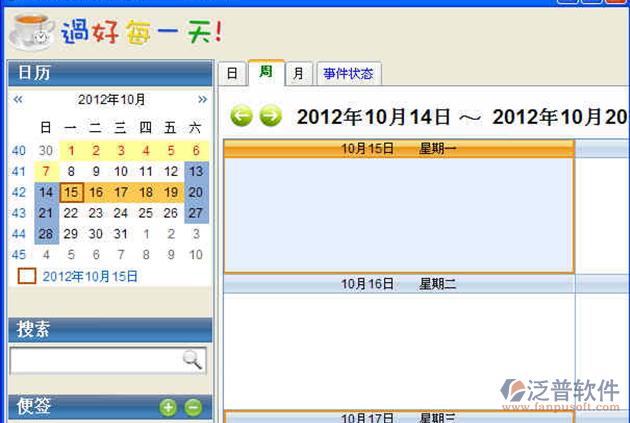Click the 10月15日 星期一 day header
Screen dimensions: 630x423
(x=398, y=148)
